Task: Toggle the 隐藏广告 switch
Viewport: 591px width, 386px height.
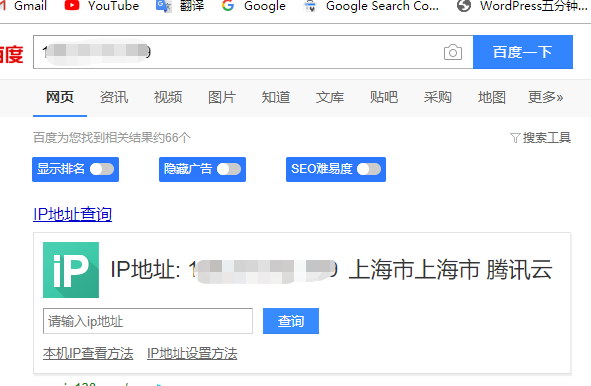Action: (229, 169)
